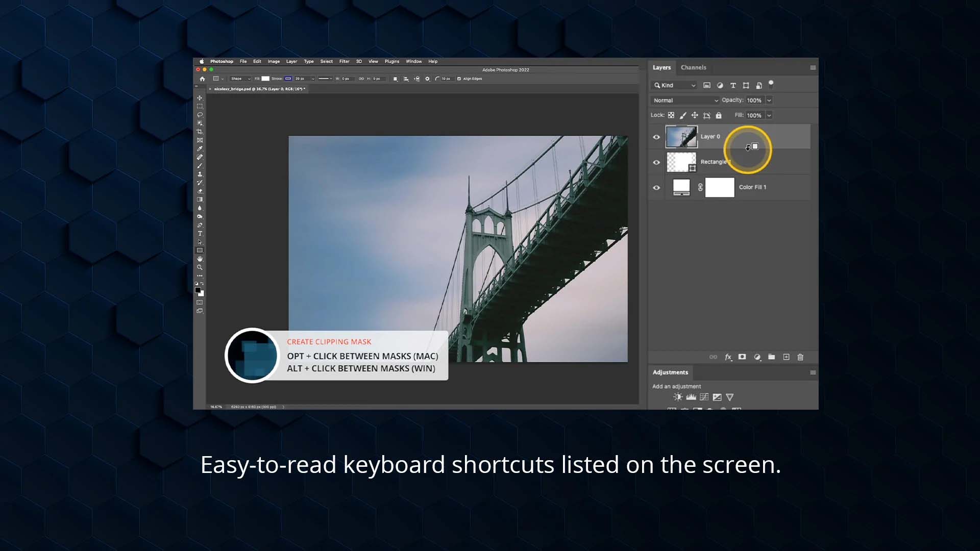Viewport: 980px width, 551px height.
Task: Open layer style fx menu
Action: (728, 357)
